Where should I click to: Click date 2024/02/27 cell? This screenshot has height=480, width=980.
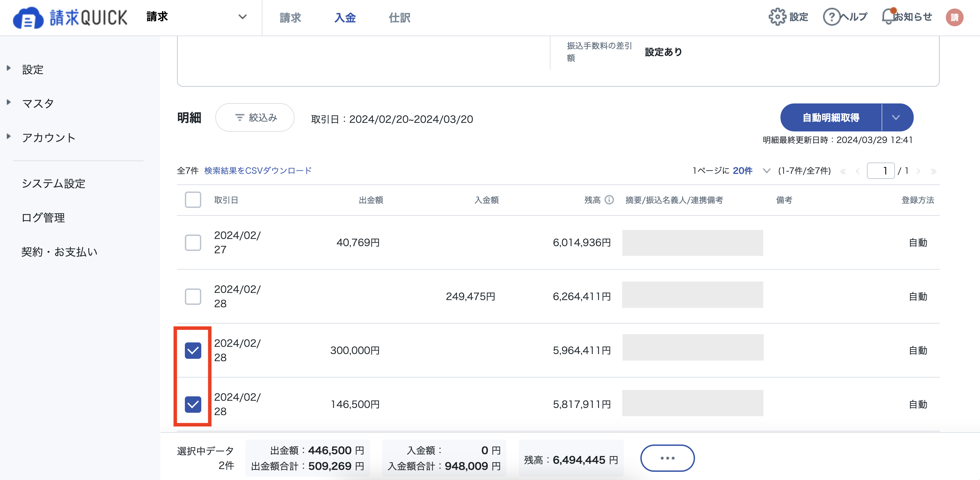click(x=237, y=242)
